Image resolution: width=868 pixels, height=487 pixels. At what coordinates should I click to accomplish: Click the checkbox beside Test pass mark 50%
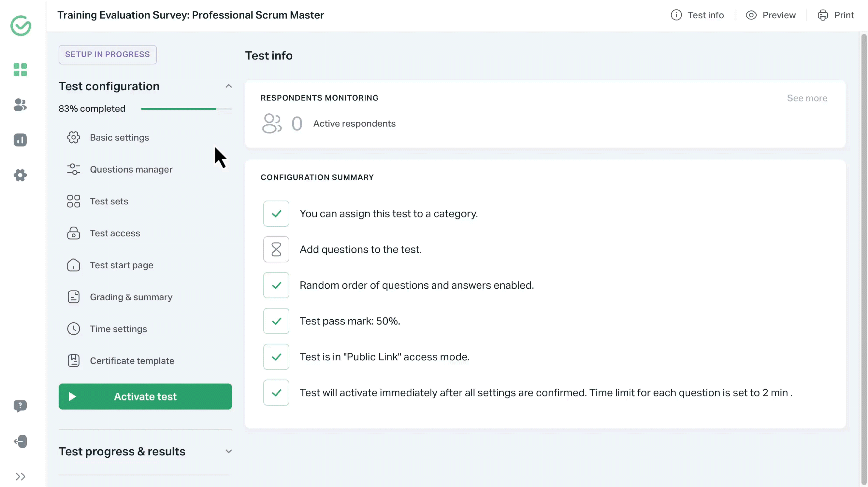(276, 321)
